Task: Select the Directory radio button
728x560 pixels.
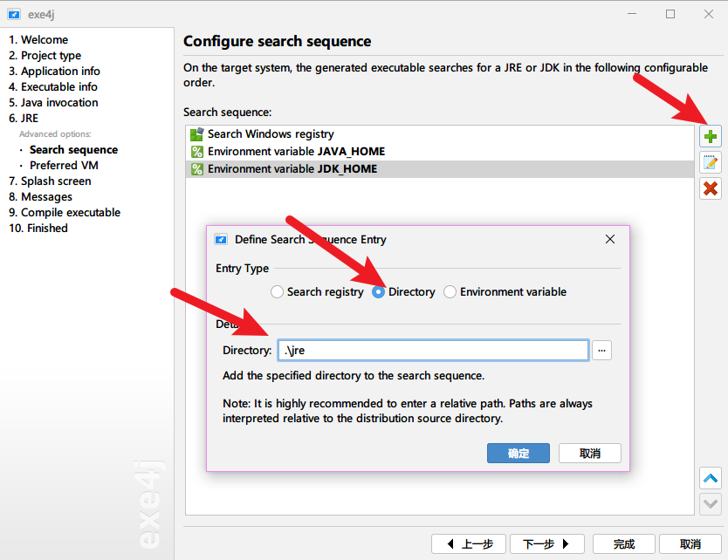Action: 379,292
